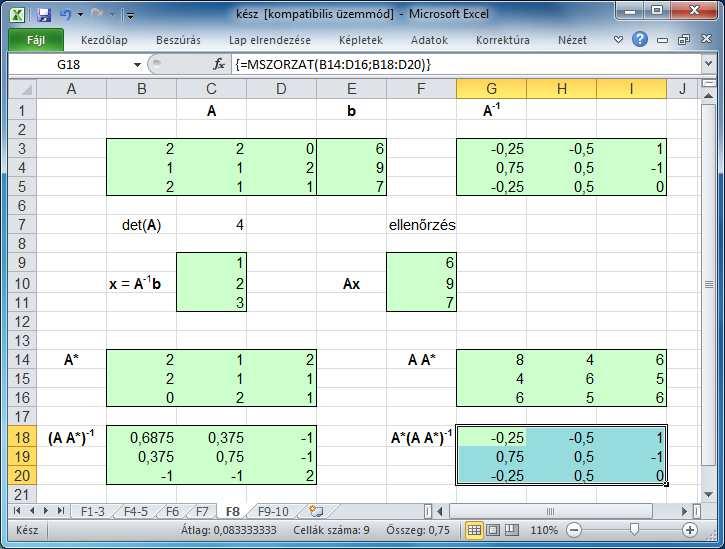The image size is (725, 549).
Task: Switch to the Beszúrás ribbon tab
Action: [x=178, y=40]
